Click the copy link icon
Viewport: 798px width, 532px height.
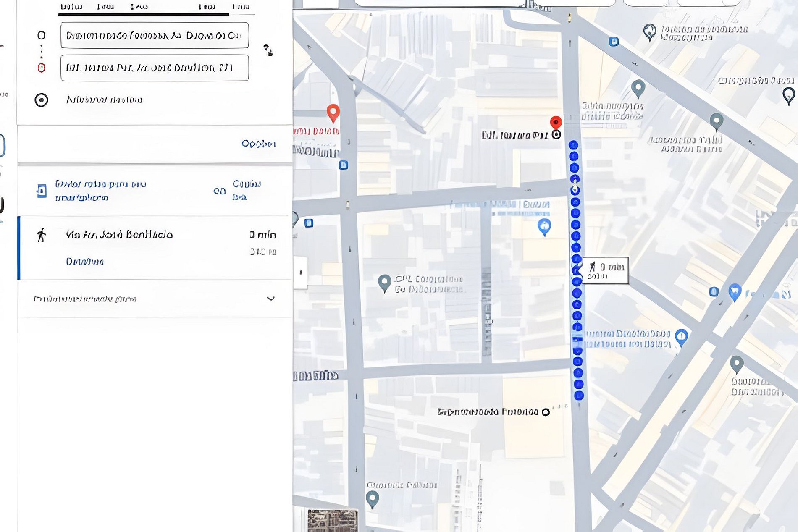[x=219, y=191]
